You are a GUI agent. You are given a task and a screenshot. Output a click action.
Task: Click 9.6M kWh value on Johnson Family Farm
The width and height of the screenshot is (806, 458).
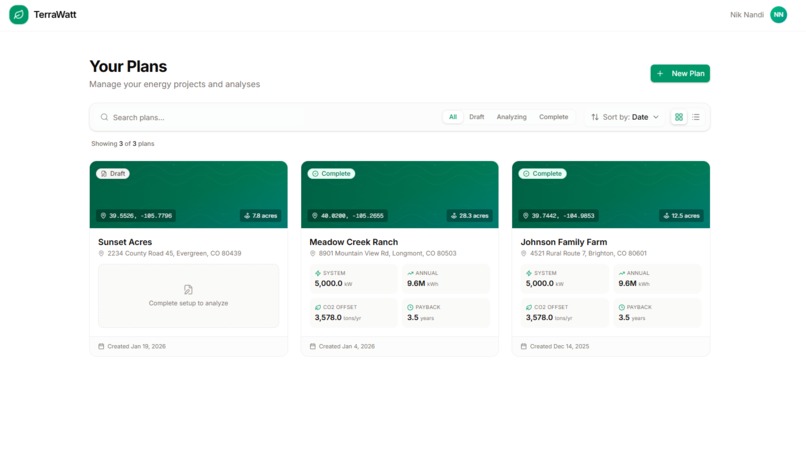pyautogui.click(x=634, y=284)
